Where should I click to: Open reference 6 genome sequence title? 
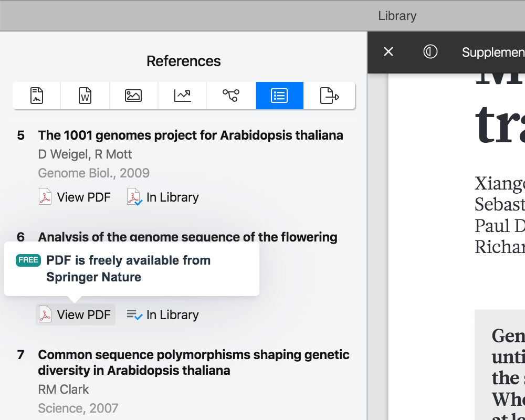point(187,237)
